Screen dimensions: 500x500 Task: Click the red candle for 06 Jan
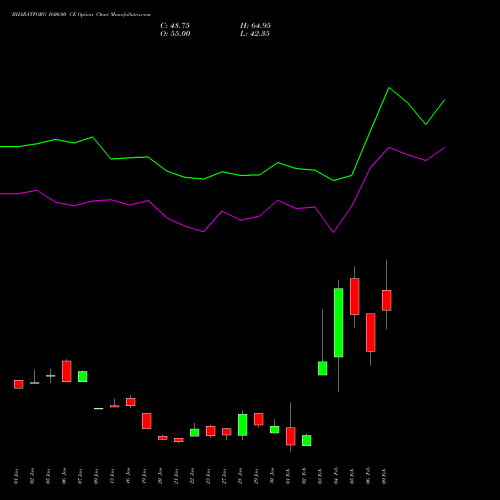coord(67,371)
